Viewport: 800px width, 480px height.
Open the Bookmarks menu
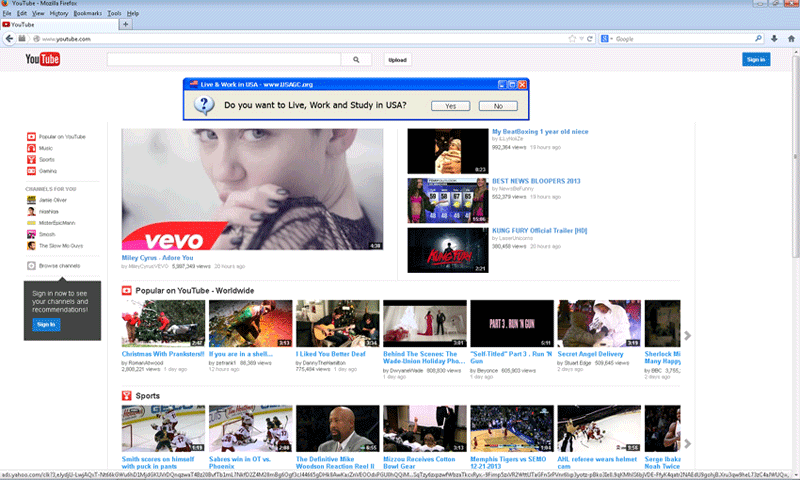click(x=87, y=13)
